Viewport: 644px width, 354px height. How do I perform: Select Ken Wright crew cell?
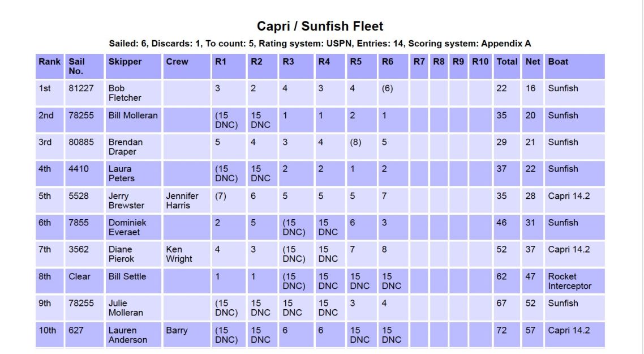tap(186, 254)
